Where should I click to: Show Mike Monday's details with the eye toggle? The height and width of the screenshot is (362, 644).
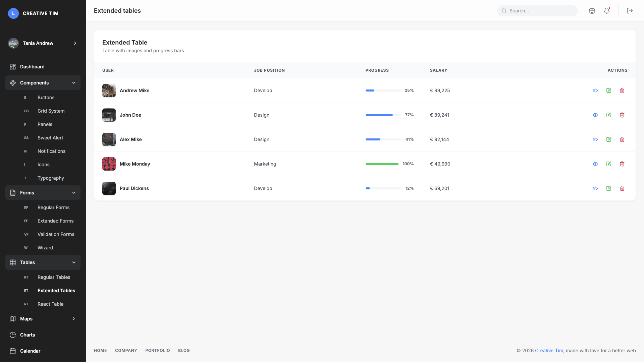(595, 164)
